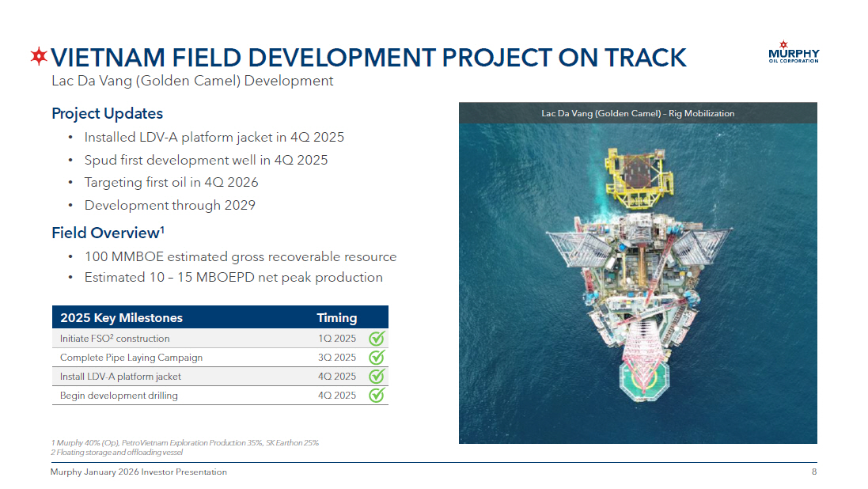Image resolution: width=868 pixels, height=489 pixels.
Task: Click the checkmark for Install LDV-A platform jacket
Action: click(377, 377)
